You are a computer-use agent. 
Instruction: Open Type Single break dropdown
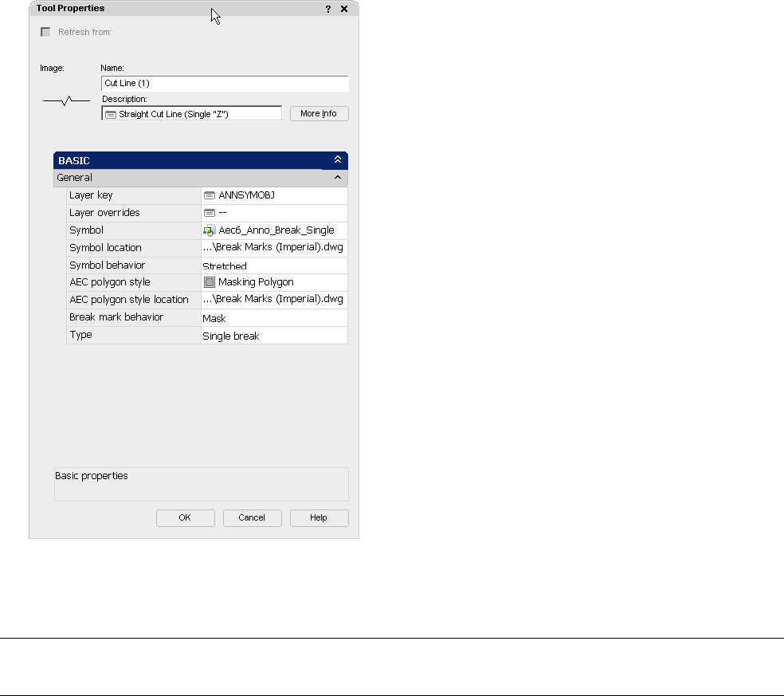(274, 335)
